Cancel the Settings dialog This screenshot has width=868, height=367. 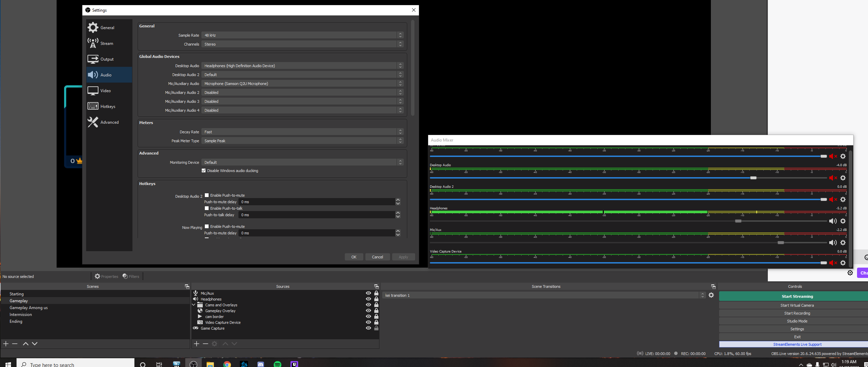377,257
